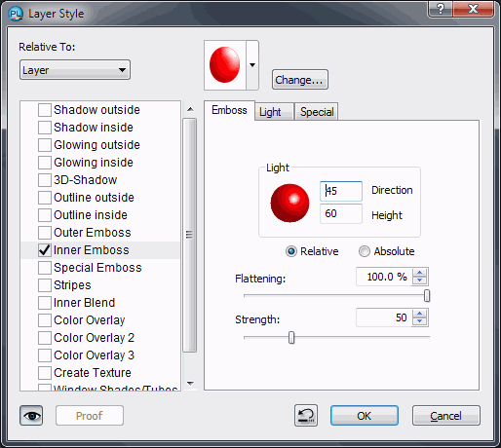
Task: Switch to the Special tab
Action: [317, 112]
